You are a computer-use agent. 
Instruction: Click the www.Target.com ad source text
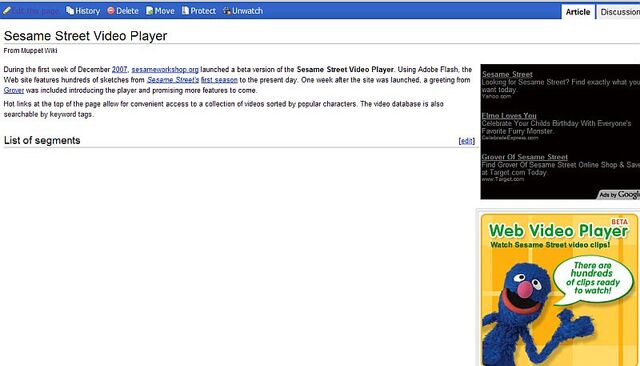pyautogui.click(x=502, y=179)
